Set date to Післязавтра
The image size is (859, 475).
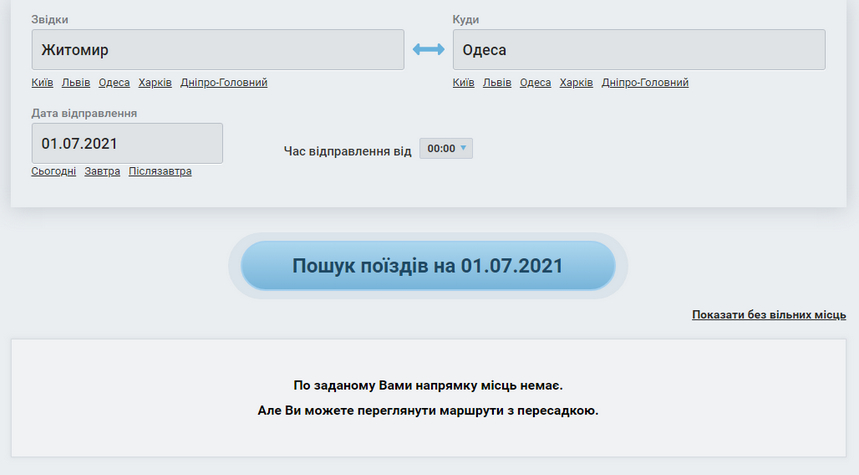coord(160,171)
